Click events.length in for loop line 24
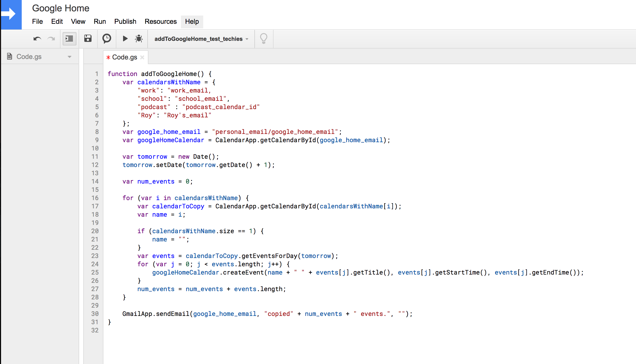 click(236, 264)
